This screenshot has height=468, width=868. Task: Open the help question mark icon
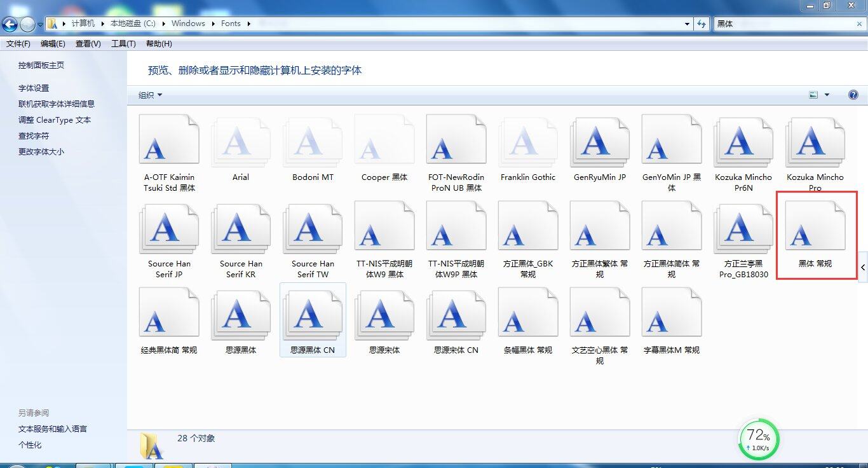click(x=853, y=95)
